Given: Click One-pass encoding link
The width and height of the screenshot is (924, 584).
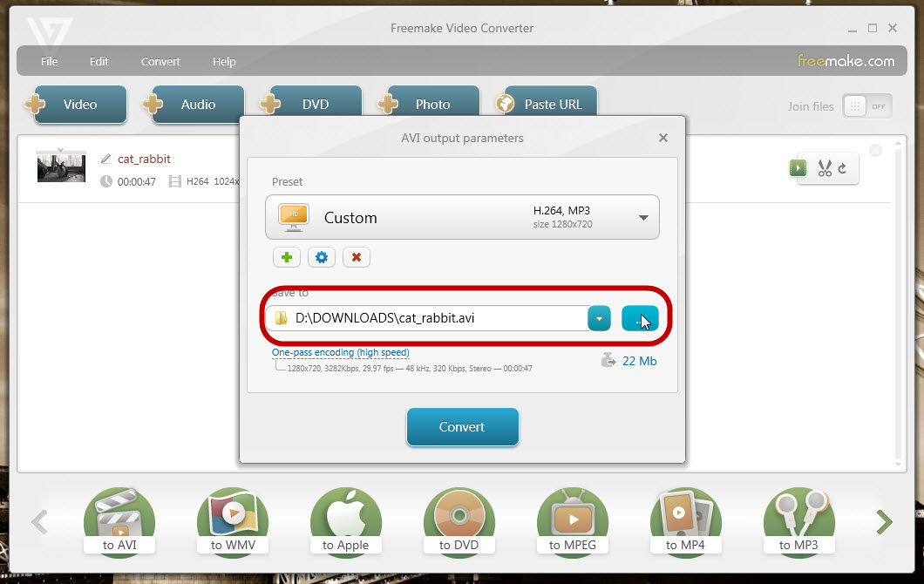Looking at the screenshot, I should point(340,353).
